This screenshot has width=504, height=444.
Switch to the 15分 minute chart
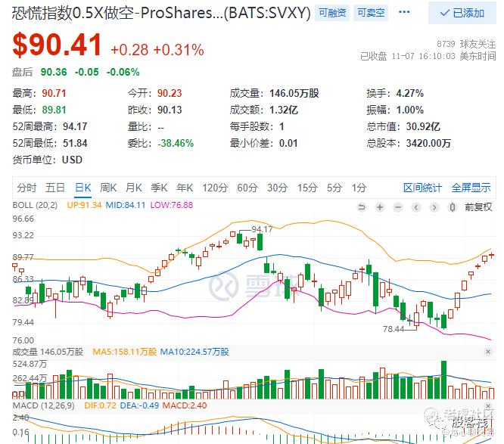point(307,188)
